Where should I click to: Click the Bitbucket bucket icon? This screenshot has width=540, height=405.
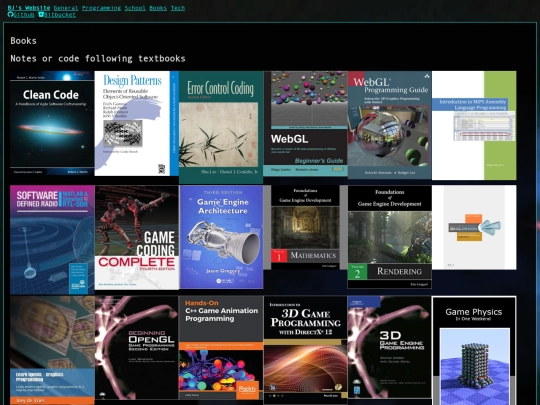[x=41, y=14]
